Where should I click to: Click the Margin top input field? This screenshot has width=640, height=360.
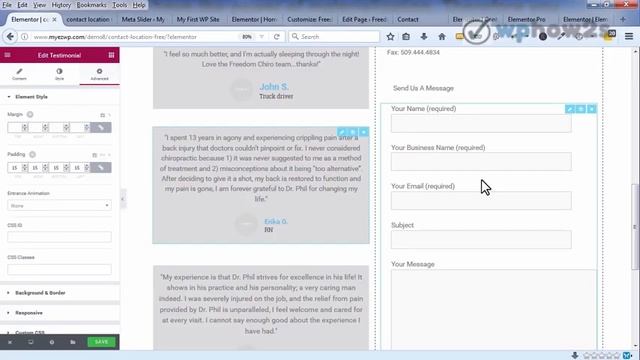18,128
